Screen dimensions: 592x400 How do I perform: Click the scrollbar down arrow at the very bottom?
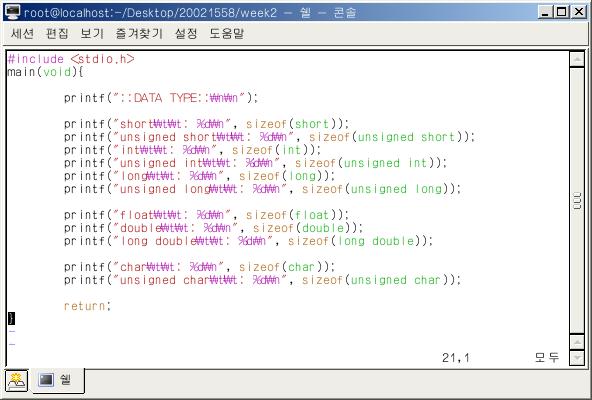pyautogui.click(x=577, y=357)
